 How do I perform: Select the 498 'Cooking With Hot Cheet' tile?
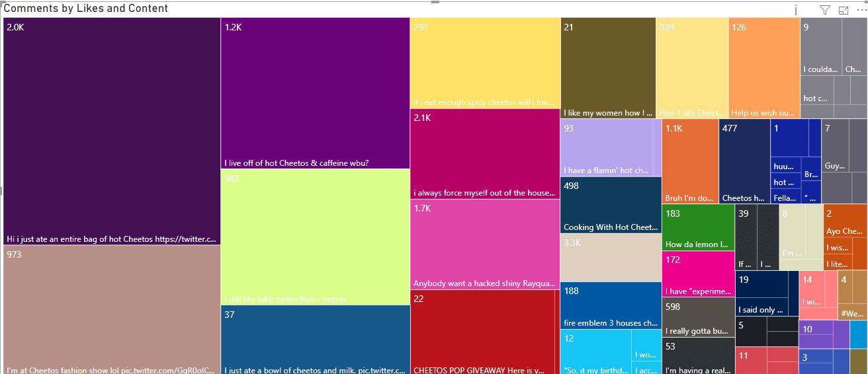pyautogui.click(x=611, y=205)
